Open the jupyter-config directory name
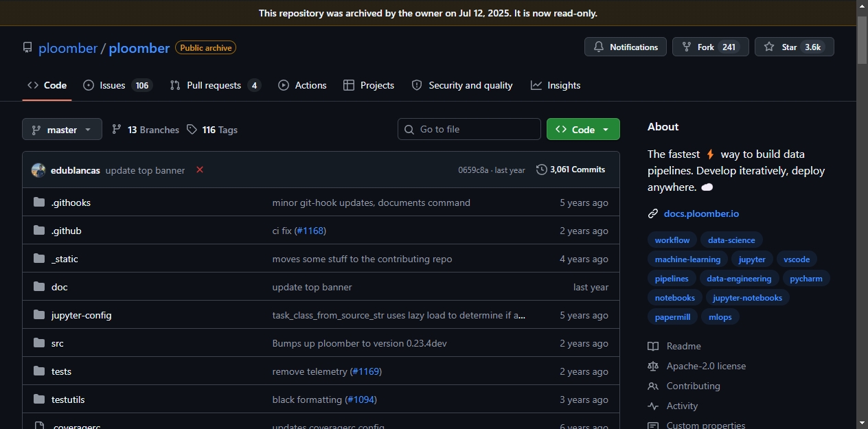Screen dimensions: 868x429 pos(82,315)
